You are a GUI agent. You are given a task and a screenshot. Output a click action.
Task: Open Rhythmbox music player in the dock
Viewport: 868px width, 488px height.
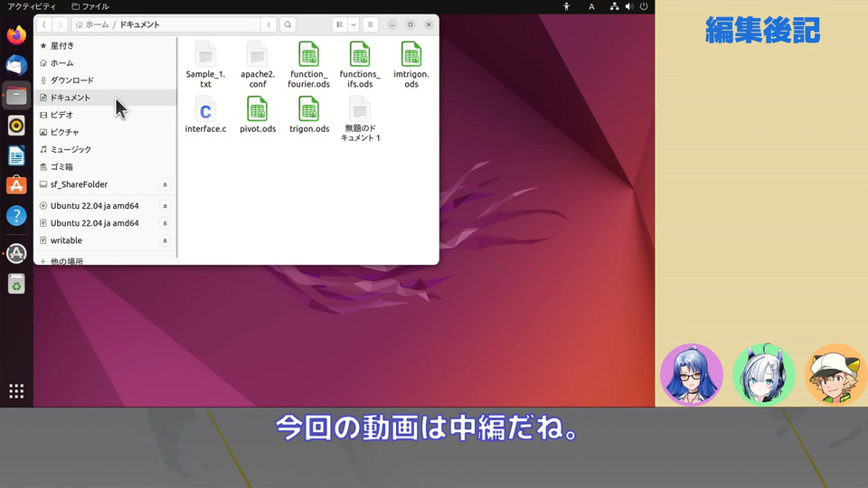pos(16,126)
